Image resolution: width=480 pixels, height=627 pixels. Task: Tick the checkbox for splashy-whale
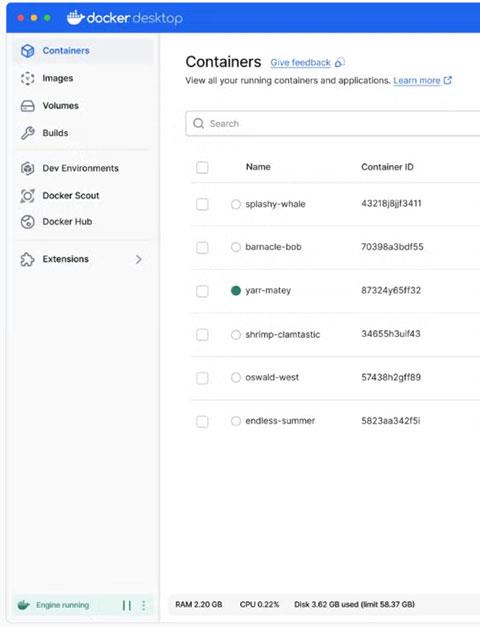[x=202, y=204]
